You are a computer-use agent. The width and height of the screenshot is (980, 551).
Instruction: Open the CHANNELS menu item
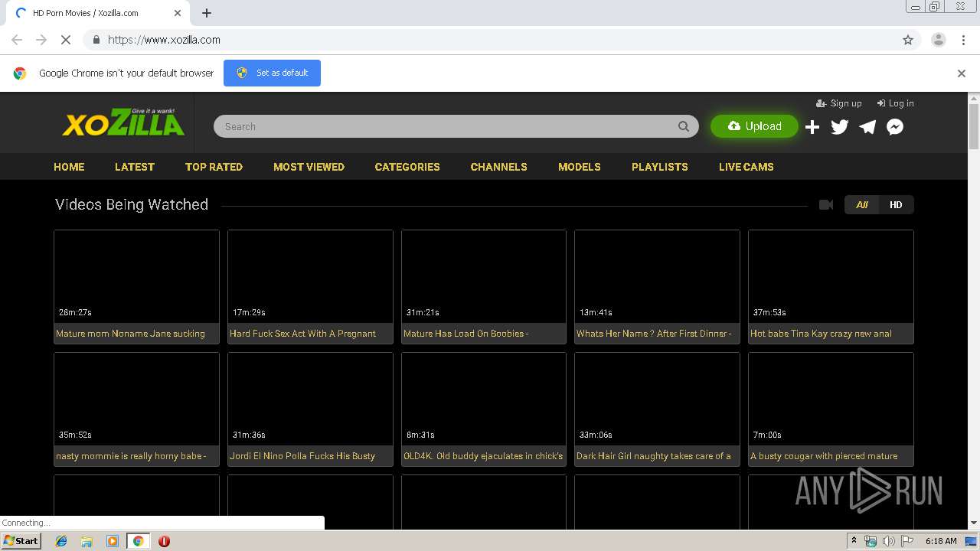(498, 167)
